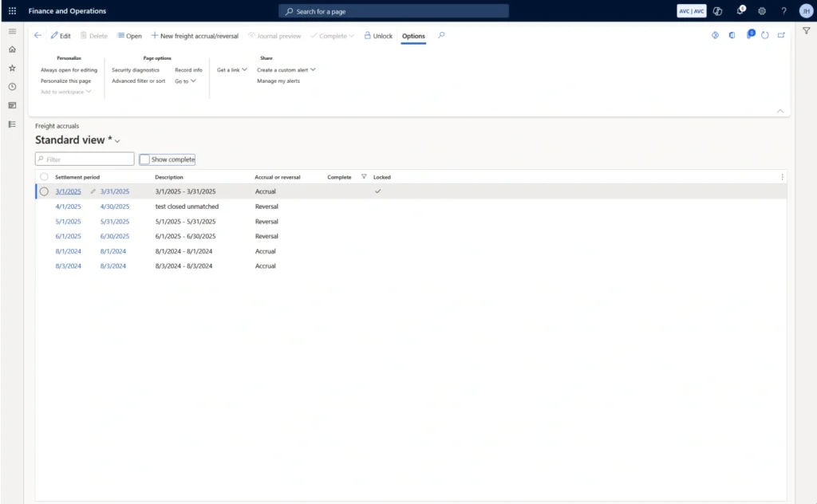Open notifications via the bell icon

pos(740,10)
